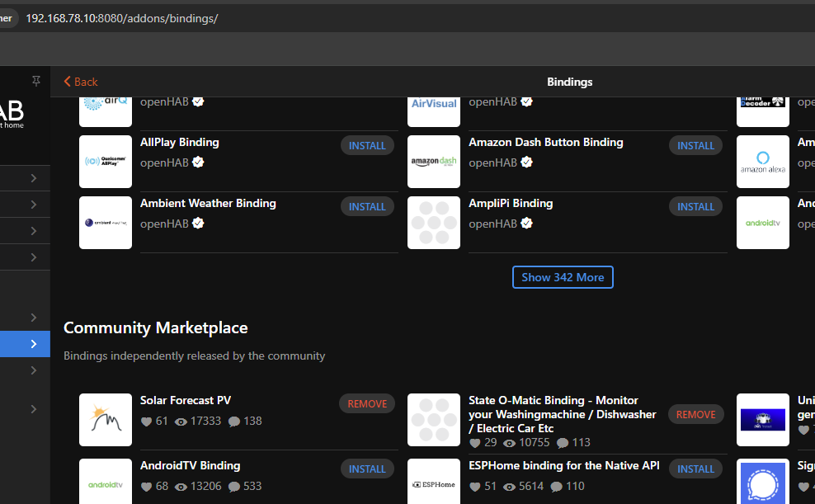Install the AllPlay Binding
Viewport: 815px width, 504px height.
pyautogui.click(x=367, y=145)
